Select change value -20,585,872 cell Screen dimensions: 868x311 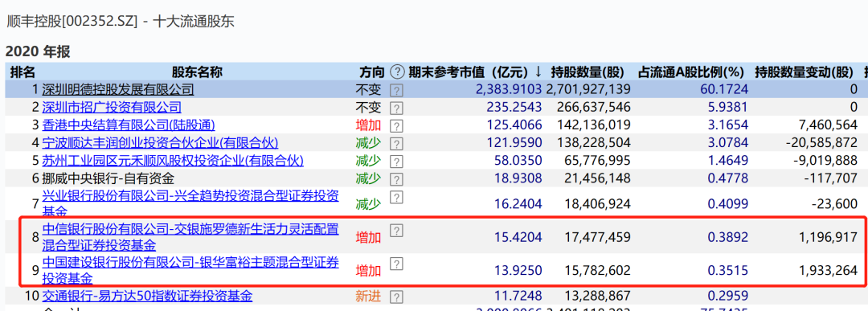tap(821, 143)
